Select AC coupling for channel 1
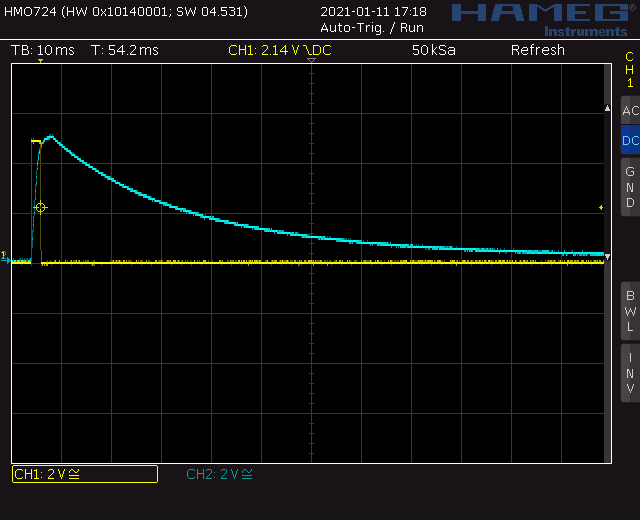 [630, 112]
